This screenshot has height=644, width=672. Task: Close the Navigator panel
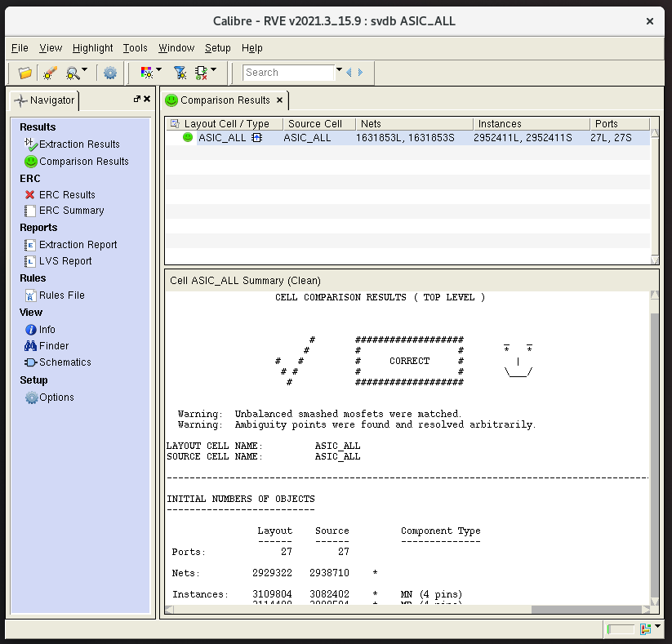147,99
